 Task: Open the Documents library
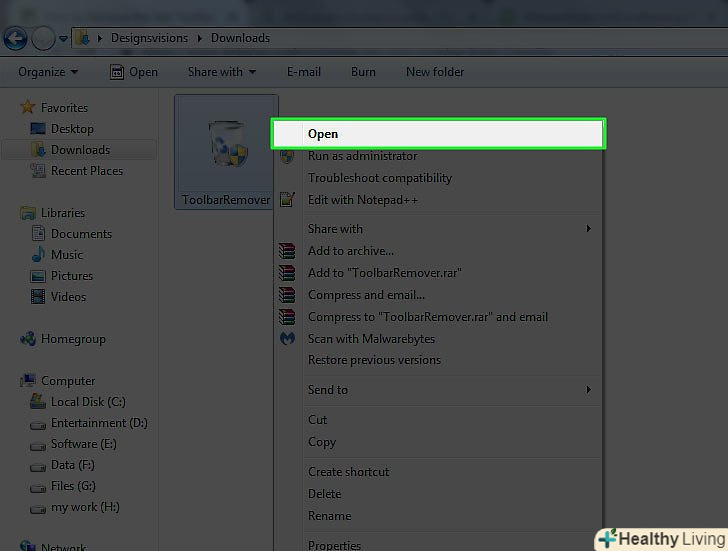click(x=81, y=233)
